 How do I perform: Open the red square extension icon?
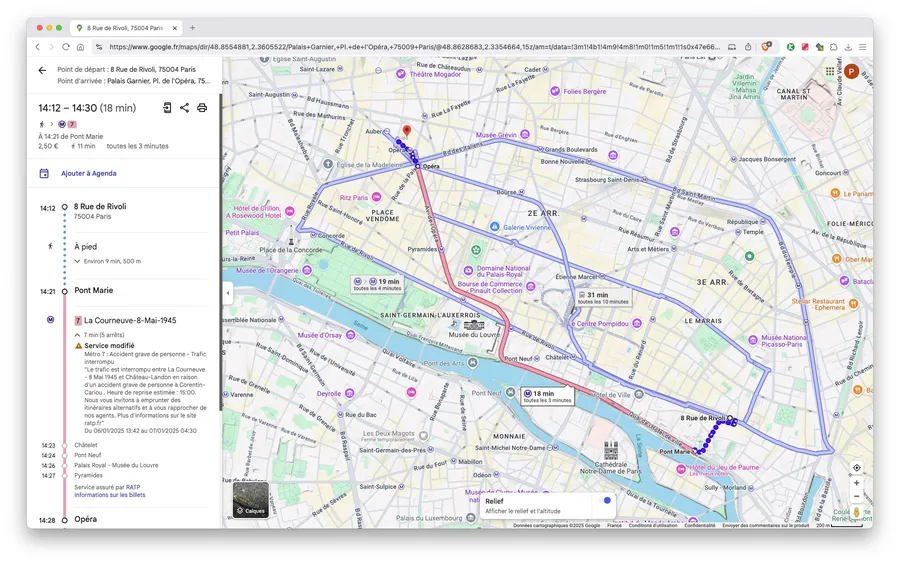coord(805,47)
